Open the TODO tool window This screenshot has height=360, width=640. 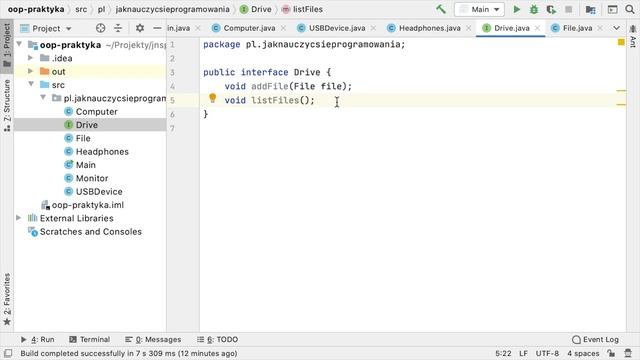click(x=218, y=339)
